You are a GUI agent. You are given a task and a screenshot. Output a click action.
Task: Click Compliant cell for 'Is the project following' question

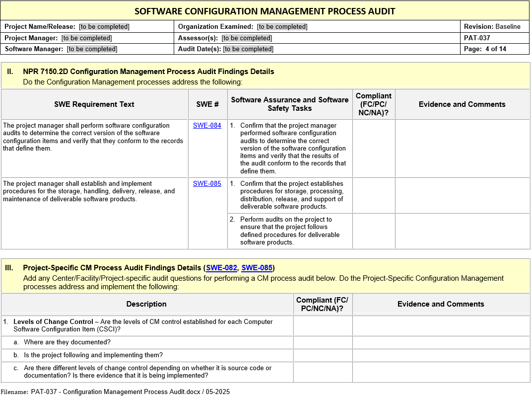pos(323,355)
